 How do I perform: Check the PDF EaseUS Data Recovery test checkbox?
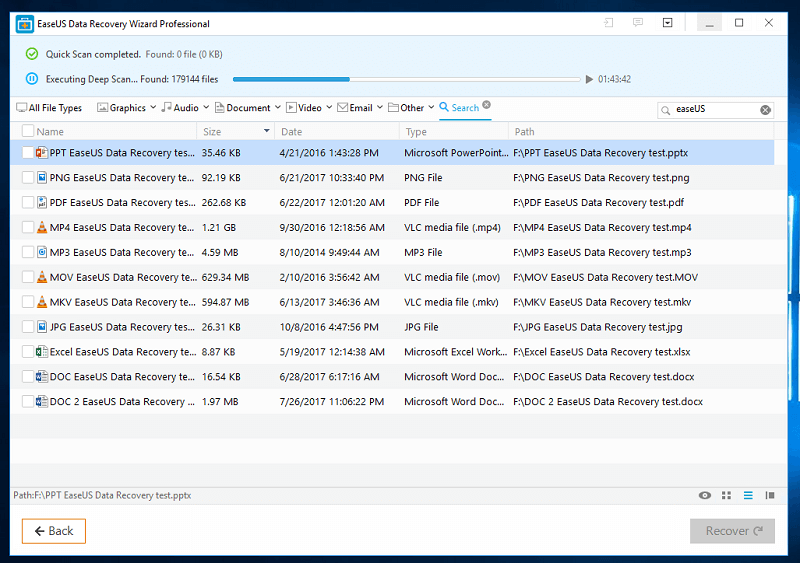click(x=28, y=203)
